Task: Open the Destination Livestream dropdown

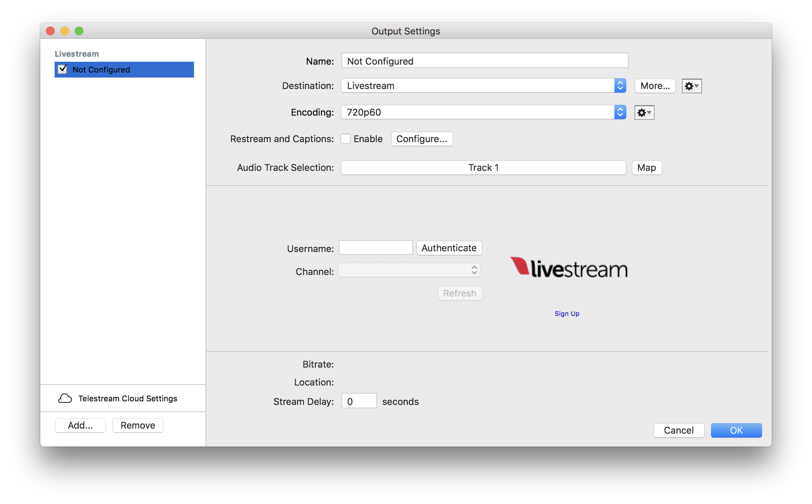Action: point(484,86)
